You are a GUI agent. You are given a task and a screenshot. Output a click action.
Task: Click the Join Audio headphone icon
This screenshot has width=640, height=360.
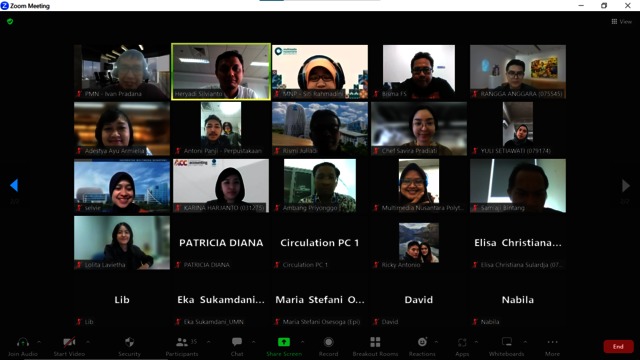(x=22, y=342)
